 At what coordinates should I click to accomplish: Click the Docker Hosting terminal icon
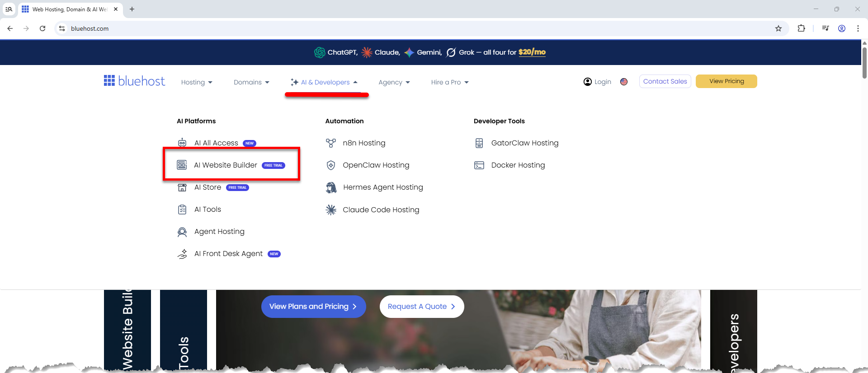tap(479, 165)
